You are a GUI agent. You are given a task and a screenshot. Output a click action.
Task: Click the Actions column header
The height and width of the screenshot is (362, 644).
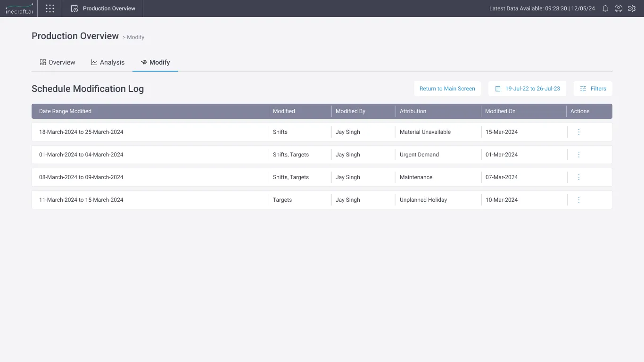(x=580, y=111)
